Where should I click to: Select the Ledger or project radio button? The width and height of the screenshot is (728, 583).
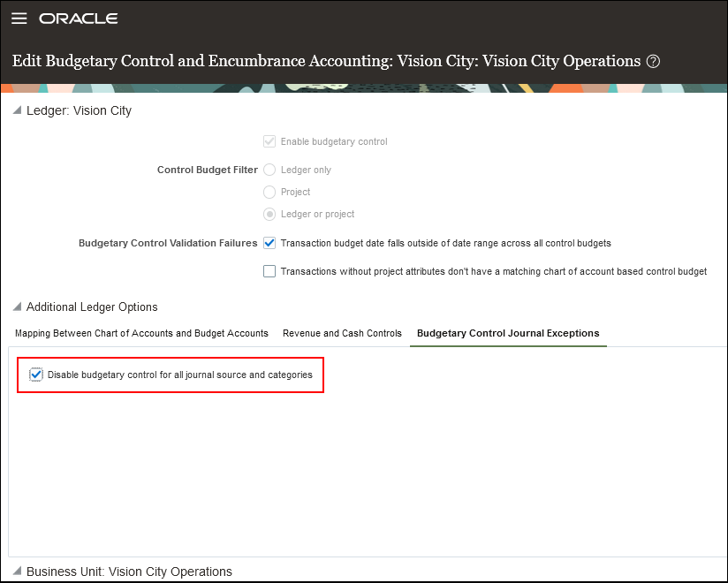pos(269,214)
